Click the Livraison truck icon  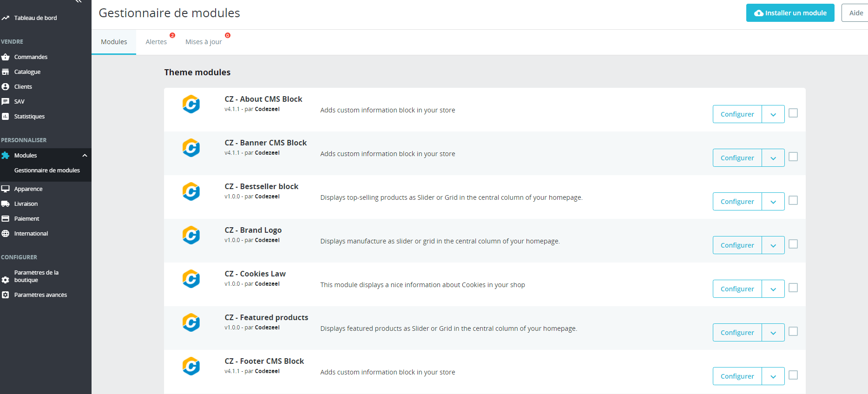click(x=6, y=204)
